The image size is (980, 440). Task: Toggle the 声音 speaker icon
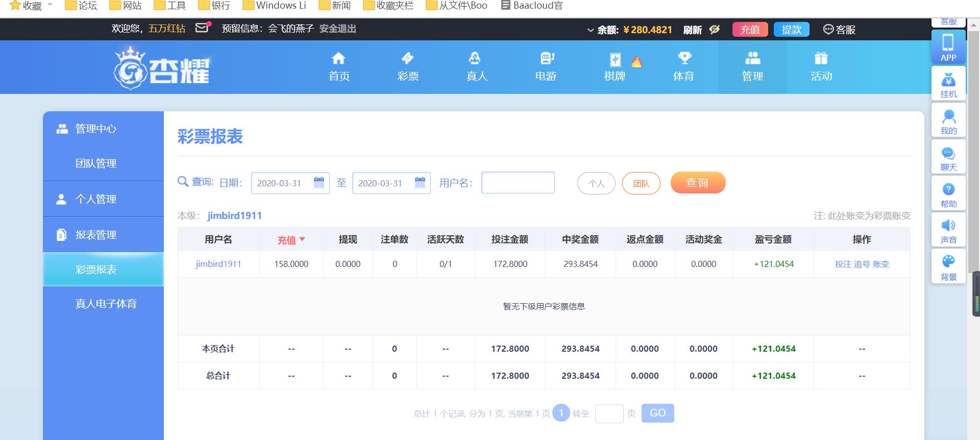click(x=948, y=230)
